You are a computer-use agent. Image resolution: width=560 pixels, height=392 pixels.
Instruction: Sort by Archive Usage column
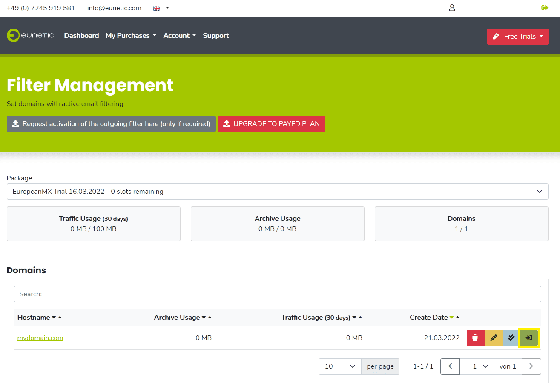pos(183,318)
